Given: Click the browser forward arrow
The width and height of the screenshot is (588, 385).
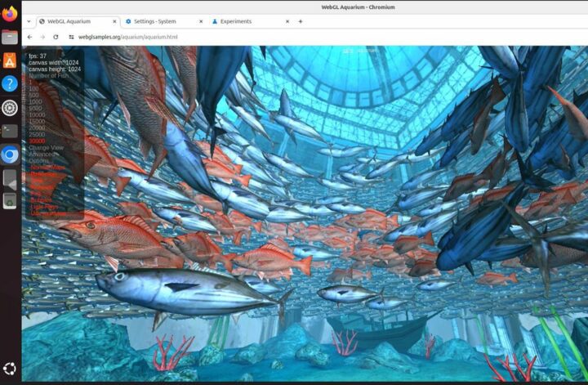Looking at the screenshot, I should 42,37.
